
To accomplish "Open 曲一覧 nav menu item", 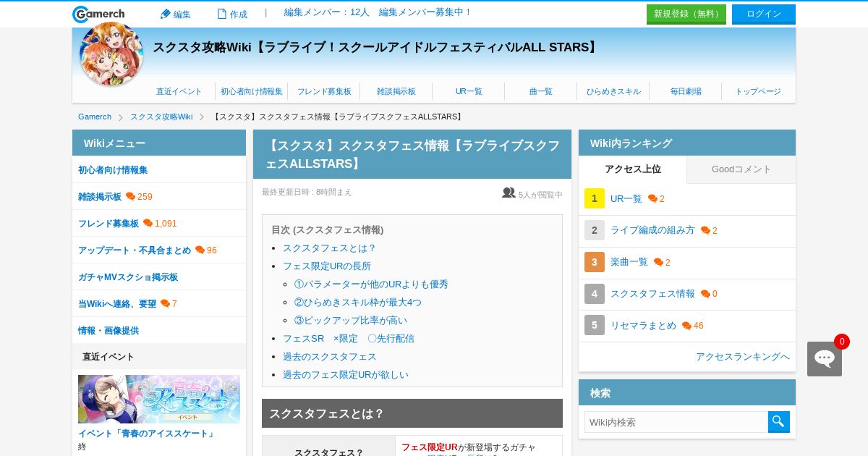I will [541, 91].
